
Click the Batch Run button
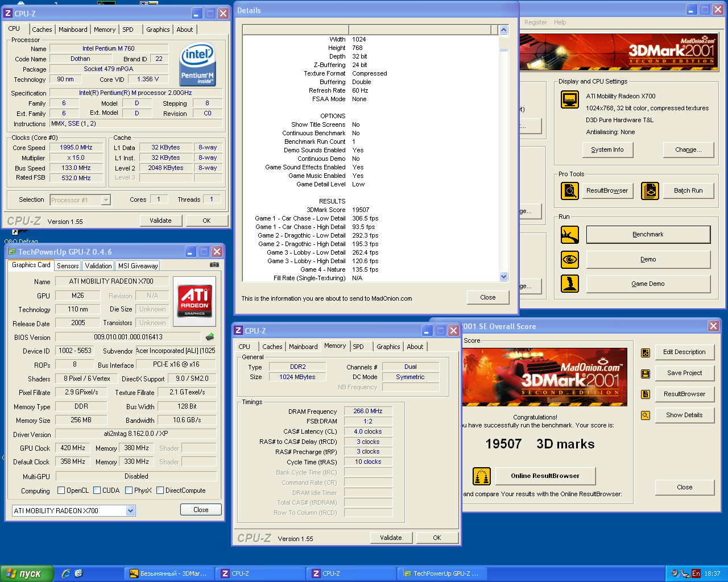point(688,191)
